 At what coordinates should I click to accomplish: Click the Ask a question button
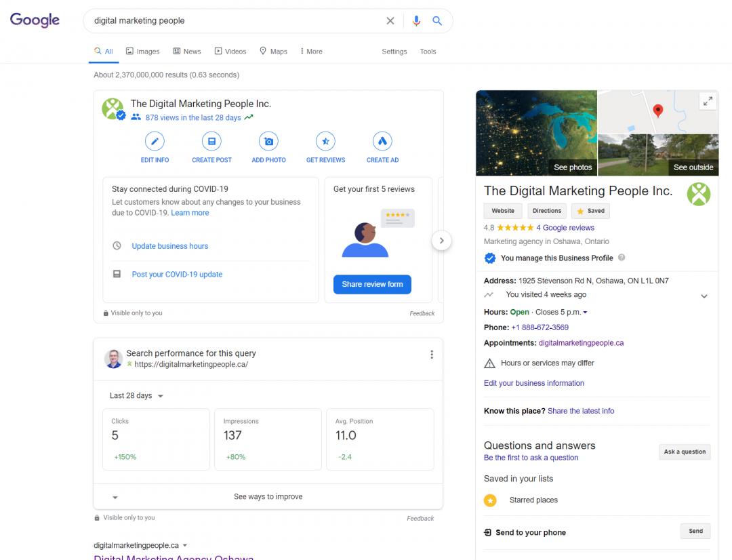click(685, 452)
